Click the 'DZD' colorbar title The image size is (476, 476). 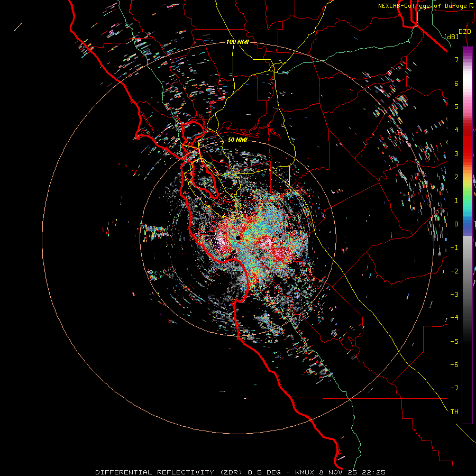(465, 32)
